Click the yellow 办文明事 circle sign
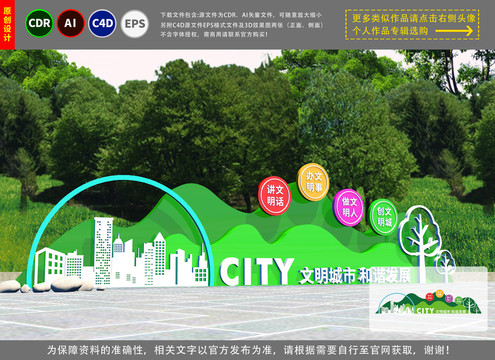495x360 pixels. point(313,182)
